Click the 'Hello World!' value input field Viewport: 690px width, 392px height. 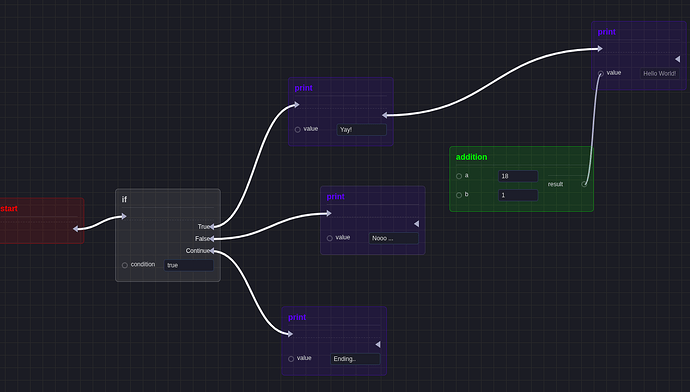pos(659,73)
